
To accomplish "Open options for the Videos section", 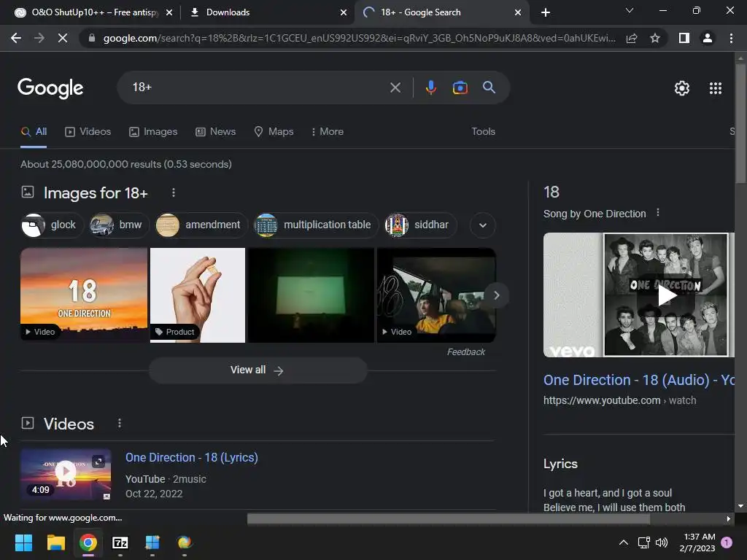I will (x=119, y=423).
